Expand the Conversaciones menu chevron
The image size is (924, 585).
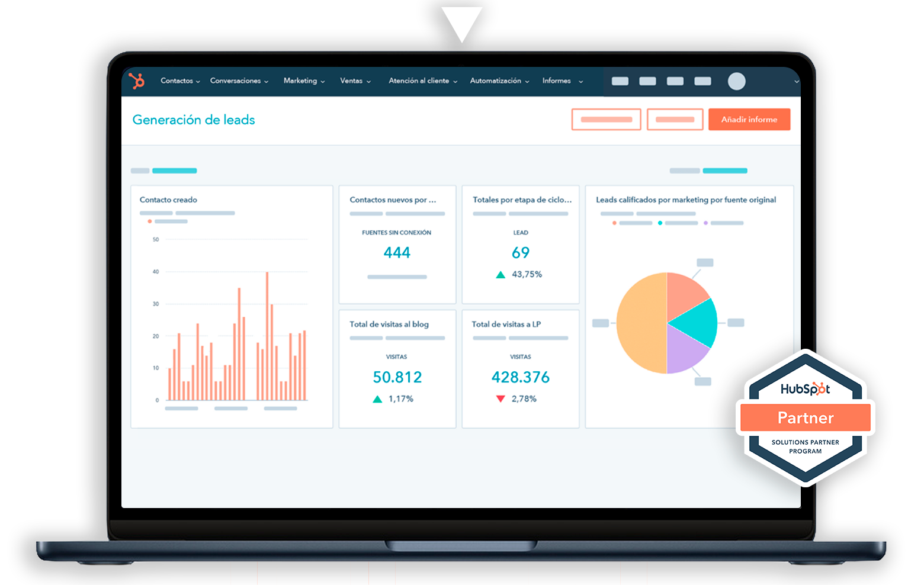(x=266, y=82)
